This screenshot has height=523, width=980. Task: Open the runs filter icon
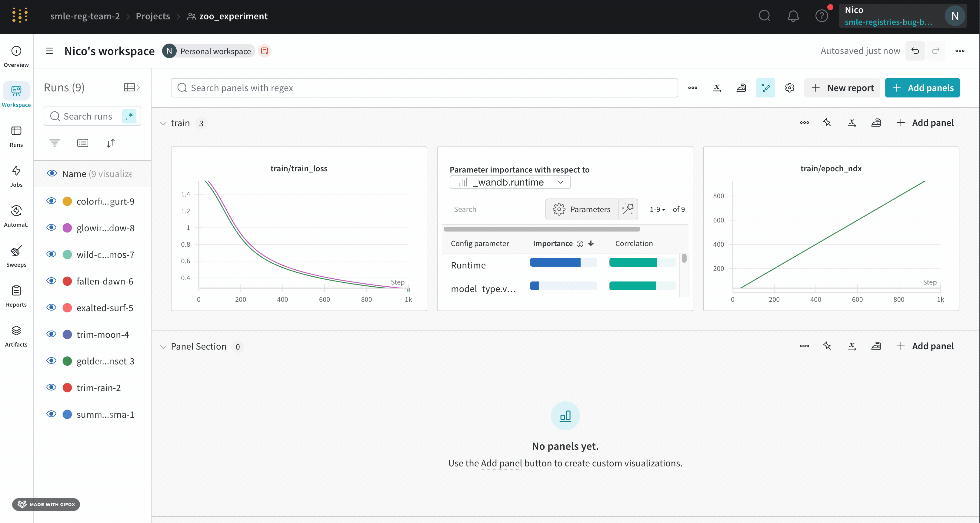tap(55, 143)
